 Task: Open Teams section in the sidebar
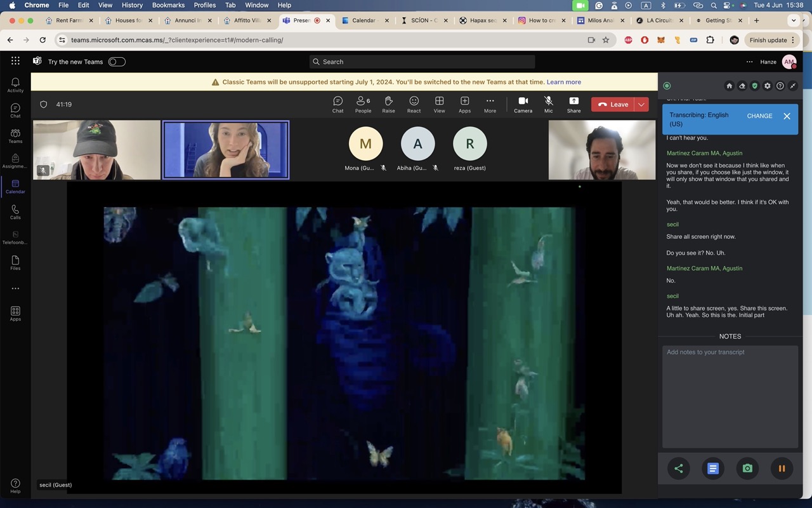[x=15, y=136]
